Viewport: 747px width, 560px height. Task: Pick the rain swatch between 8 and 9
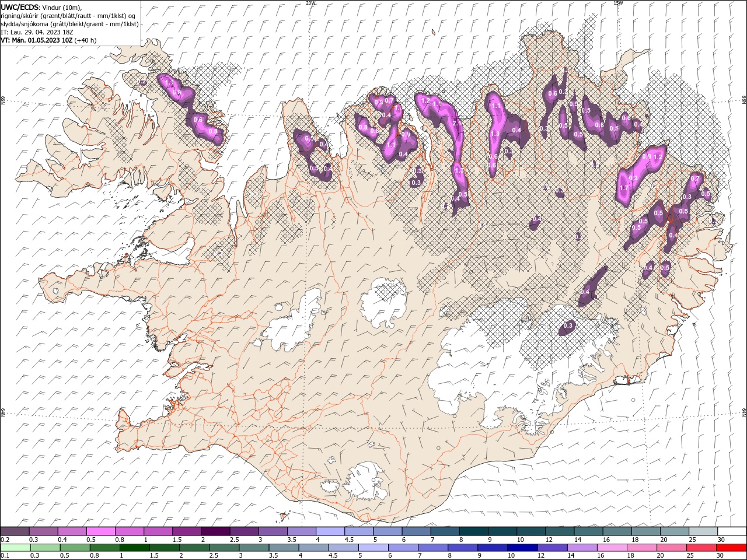click(x=464, y=548)
